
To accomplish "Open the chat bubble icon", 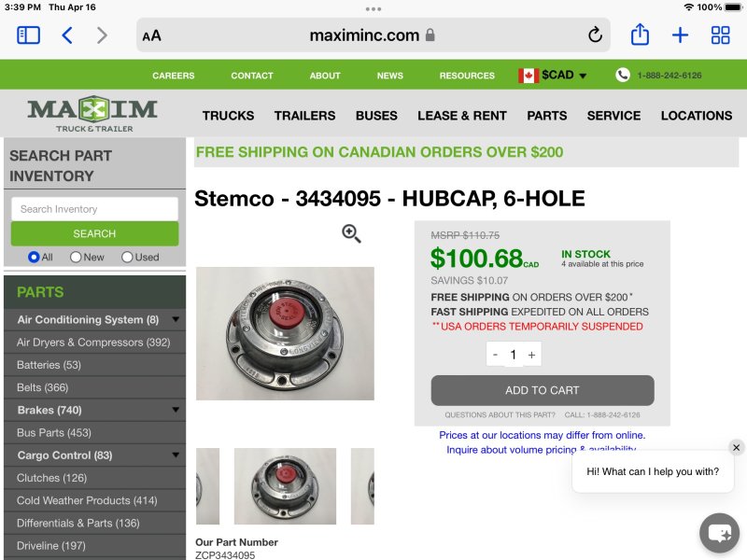I will point(719,533).
